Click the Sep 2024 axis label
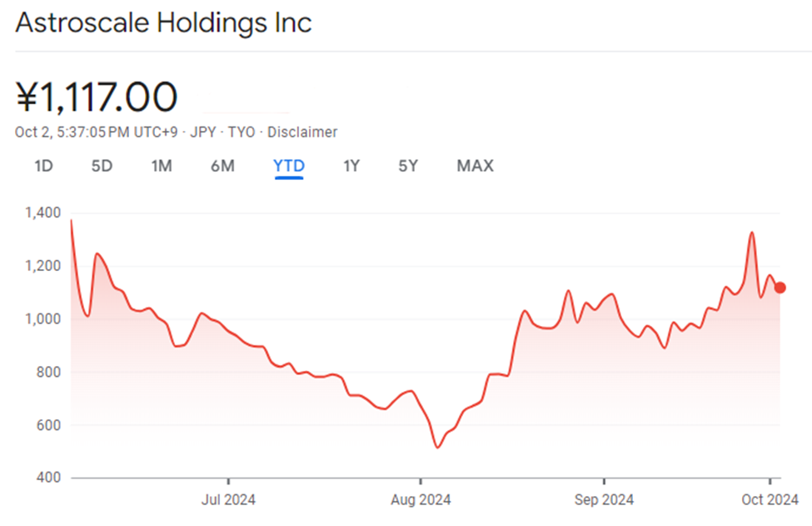The image size is (812, 526). 604,500
